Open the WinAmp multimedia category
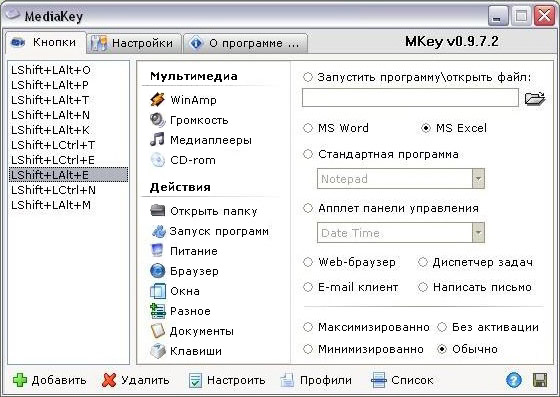The image size is (560, 397). coord(184,100)
